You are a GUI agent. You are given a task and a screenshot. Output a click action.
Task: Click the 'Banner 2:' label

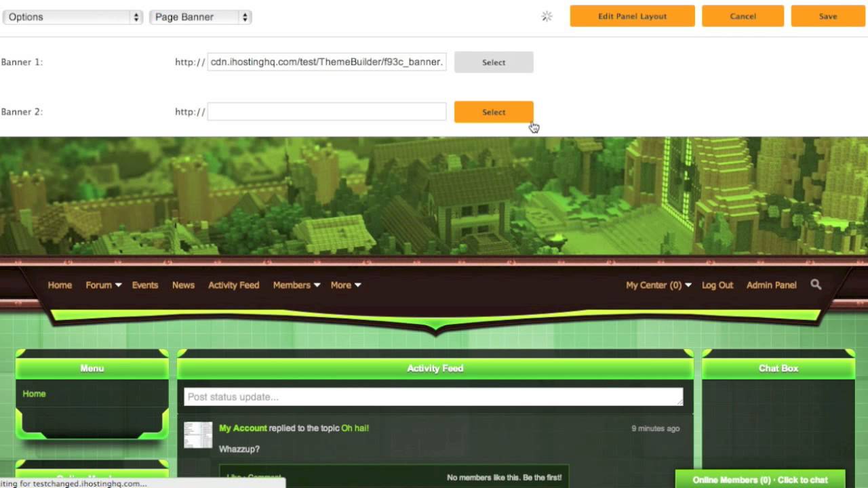coord(22,112)
